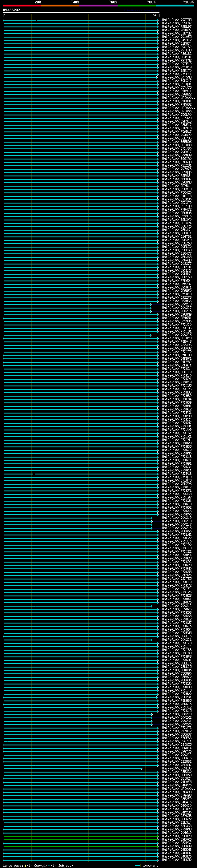This screenshot has width=197, height=868.
Task: Select label UniRef100_A8WEL7
Action: tap(176, 125)
